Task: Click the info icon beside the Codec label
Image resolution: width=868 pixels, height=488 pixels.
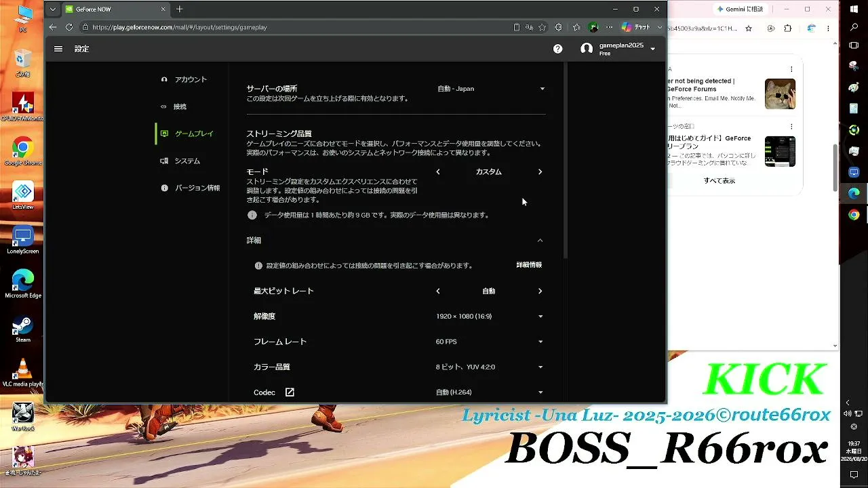Action: 290,392
